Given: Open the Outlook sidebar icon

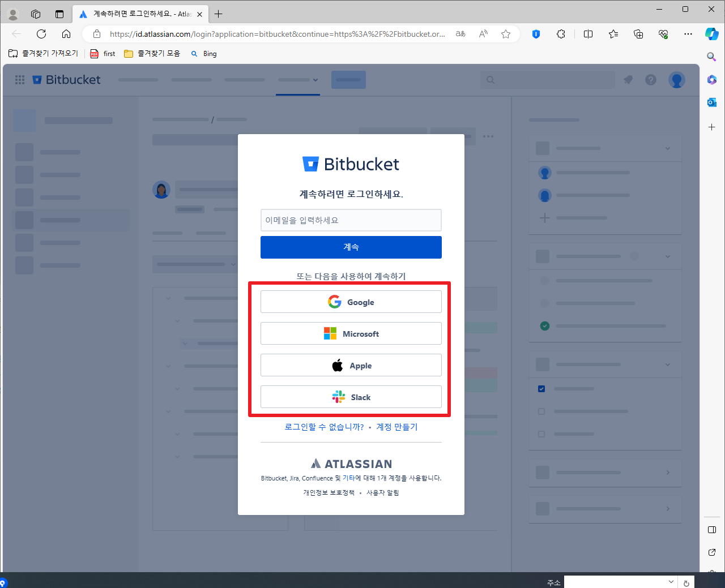Looking at the screenshot, I should (x=712, y=102).
